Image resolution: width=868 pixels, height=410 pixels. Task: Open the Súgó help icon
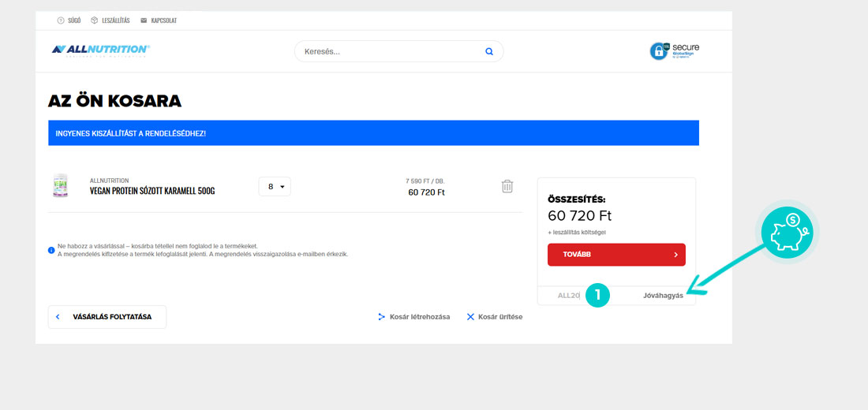(x=61, y=20)
